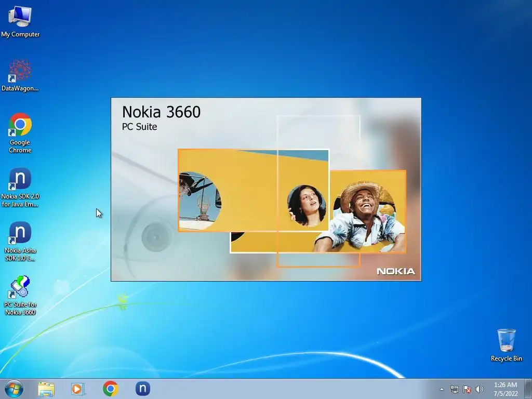Select PC Suite for Nokia 3660 shortcut
The image size is (532, 399).
coord(20,295)
